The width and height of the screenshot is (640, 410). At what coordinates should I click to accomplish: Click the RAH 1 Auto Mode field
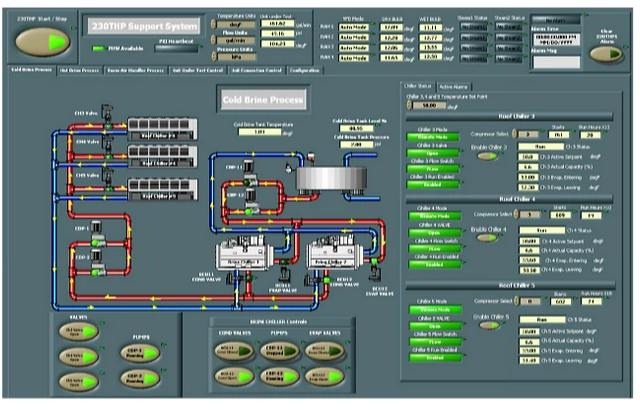click(353, 27)
